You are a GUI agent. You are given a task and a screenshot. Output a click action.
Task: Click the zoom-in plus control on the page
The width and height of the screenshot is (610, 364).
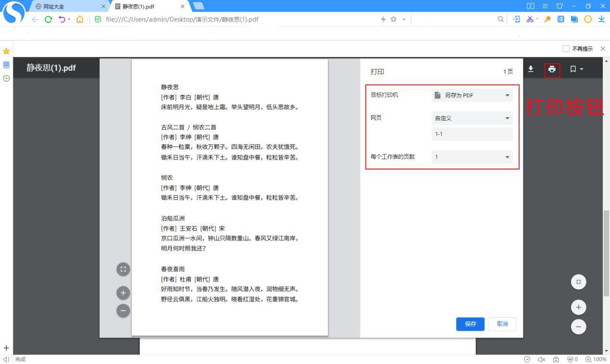point(123,292)
